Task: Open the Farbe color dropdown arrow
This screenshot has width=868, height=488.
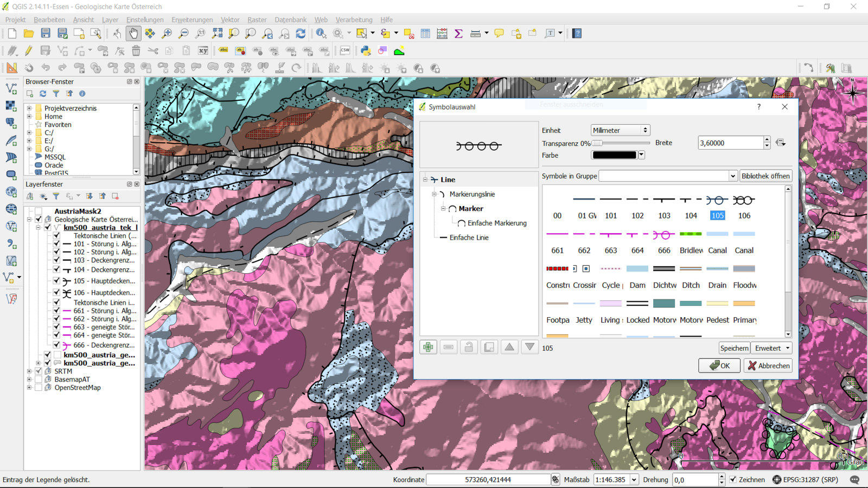Action: coord(641,155)
